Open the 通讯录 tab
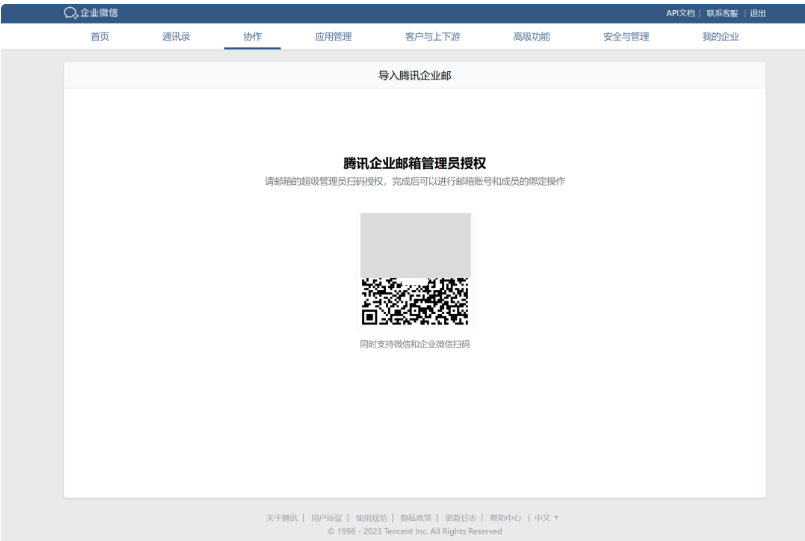The image size is (805, 541). click(176, 37)
